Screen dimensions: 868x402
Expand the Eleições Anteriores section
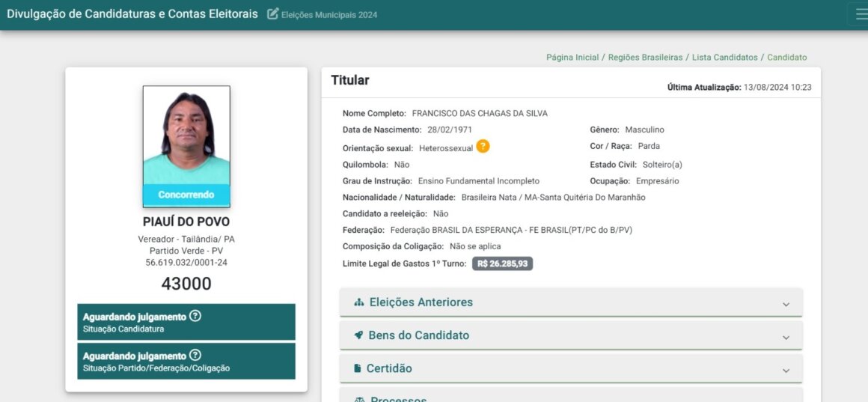(571, 302)
